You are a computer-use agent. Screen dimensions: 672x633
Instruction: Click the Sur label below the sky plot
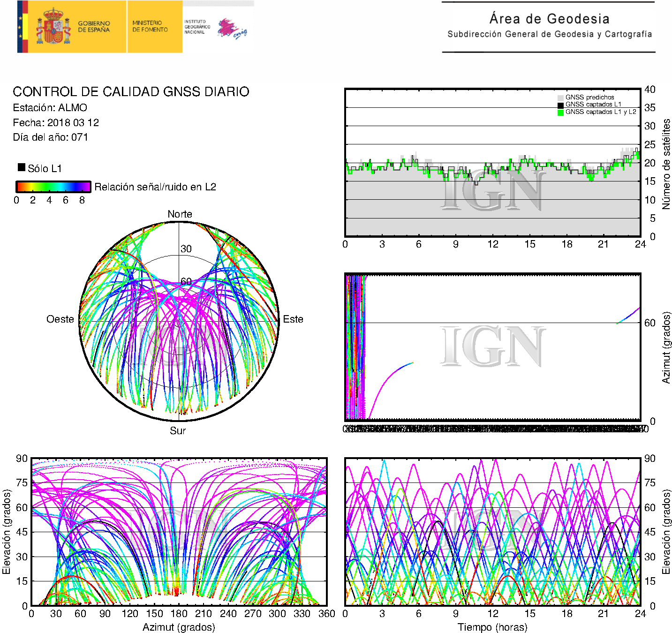point(178,430)
